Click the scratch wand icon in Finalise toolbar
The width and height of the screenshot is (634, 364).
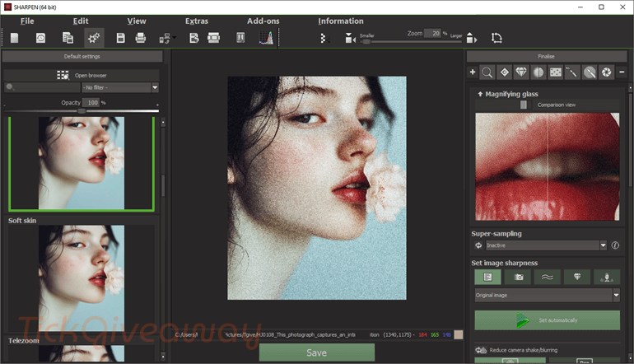coord(571,72)
